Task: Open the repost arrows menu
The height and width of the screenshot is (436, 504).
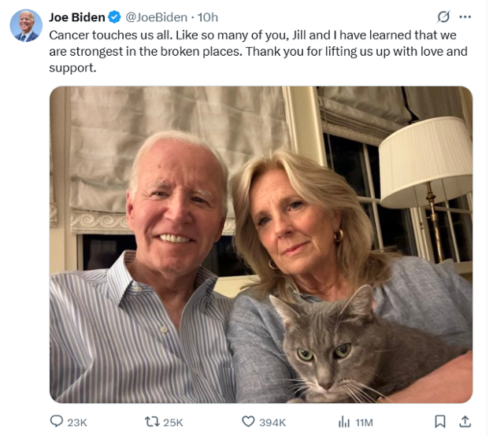Action: (x=150, y=422)
